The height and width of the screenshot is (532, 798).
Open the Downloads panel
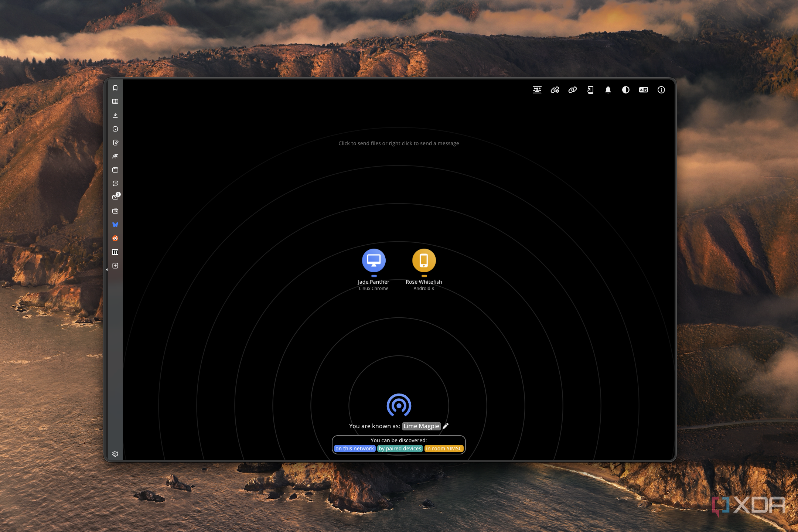click(115, 115)
